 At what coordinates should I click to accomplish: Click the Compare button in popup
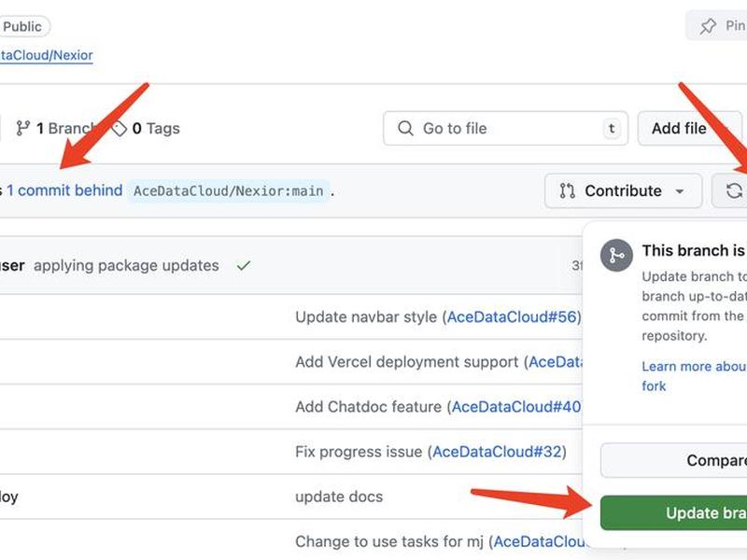click(x=673, y=460)
